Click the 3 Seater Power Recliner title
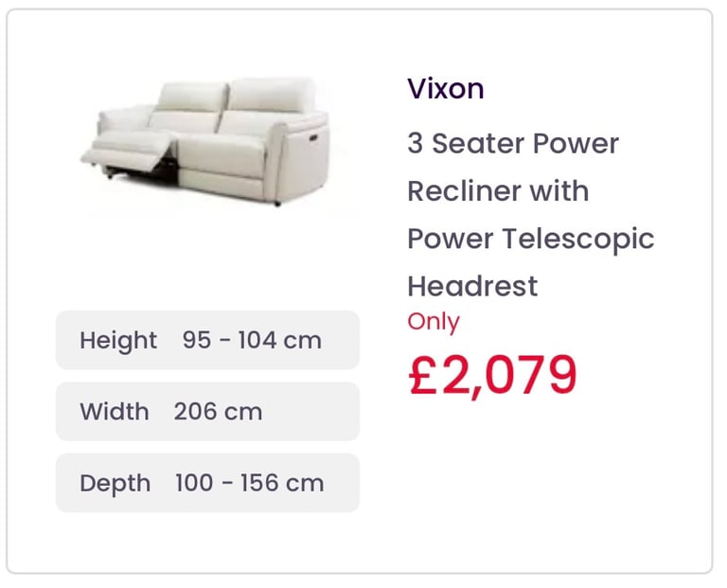Viewport: 727px width, 588px height. (530, 214)
